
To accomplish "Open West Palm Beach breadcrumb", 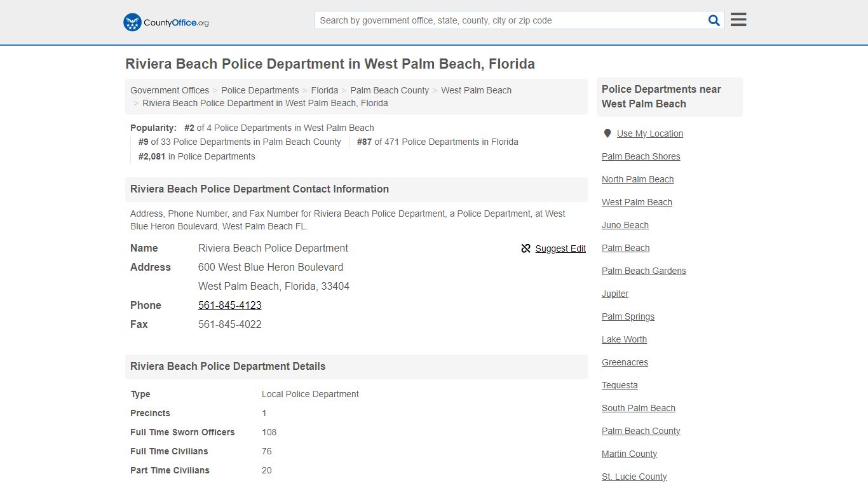I will coord(476,90).
